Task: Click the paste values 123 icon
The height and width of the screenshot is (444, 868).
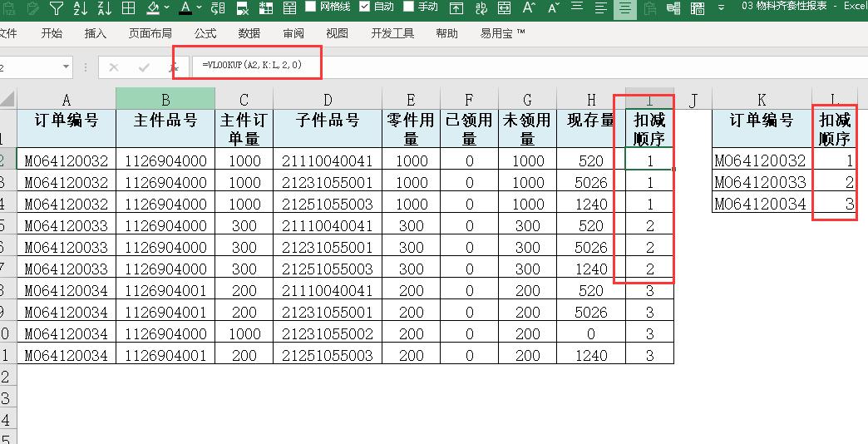Action: point(8,7)
